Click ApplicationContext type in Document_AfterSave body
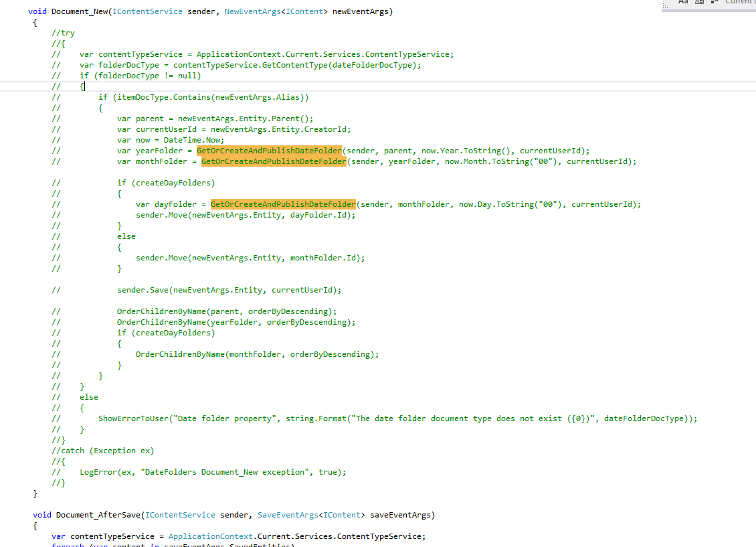Viewport: 756px width, 547px height. pos(210,536)
